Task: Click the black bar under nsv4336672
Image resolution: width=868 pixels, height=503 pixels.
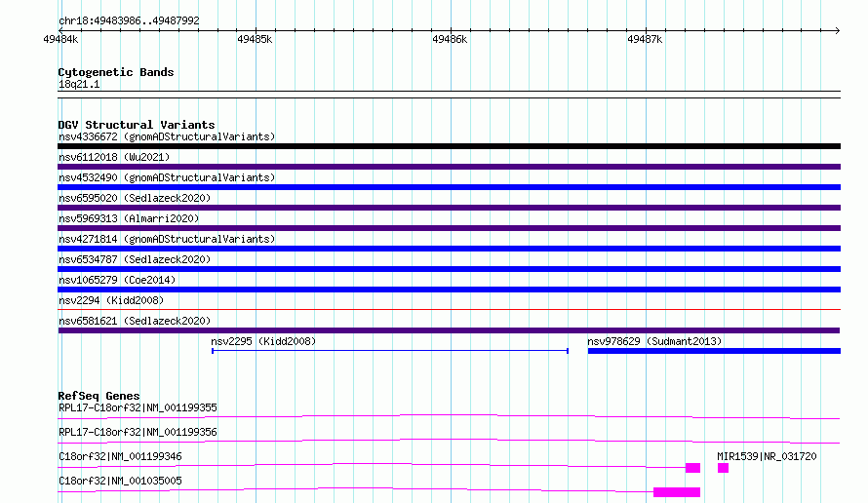Action: [449, 146]
